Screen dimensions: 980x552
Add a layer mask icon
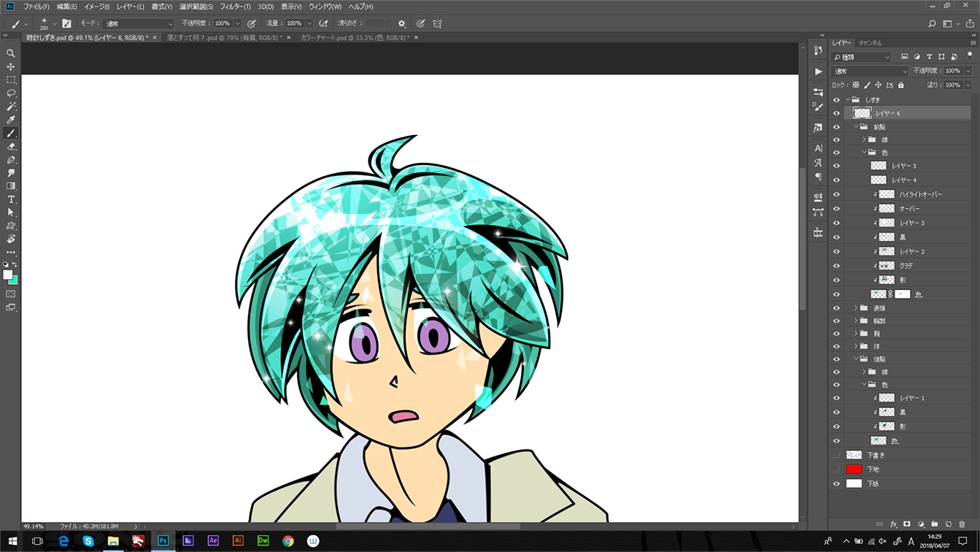pos(907,524)
